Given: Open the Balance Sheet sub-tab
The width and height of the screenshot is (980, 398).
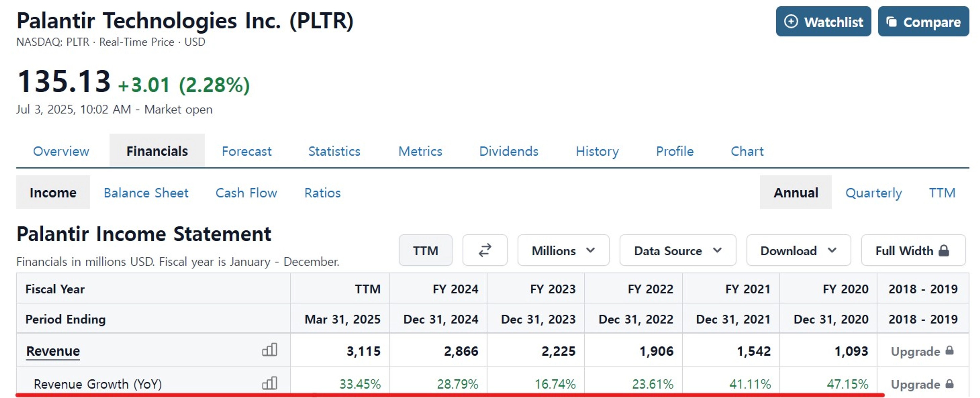Looking at the screenshot, I should point(146,193).
